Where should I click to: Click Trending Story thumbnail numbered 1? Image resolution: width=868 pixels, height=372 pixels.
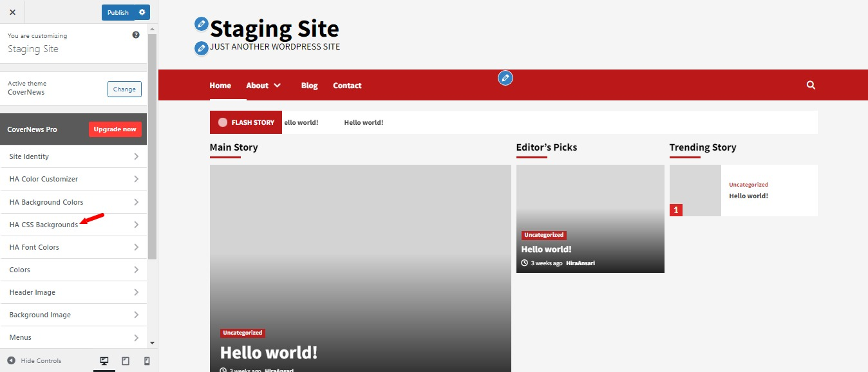[x=695, y=191]
